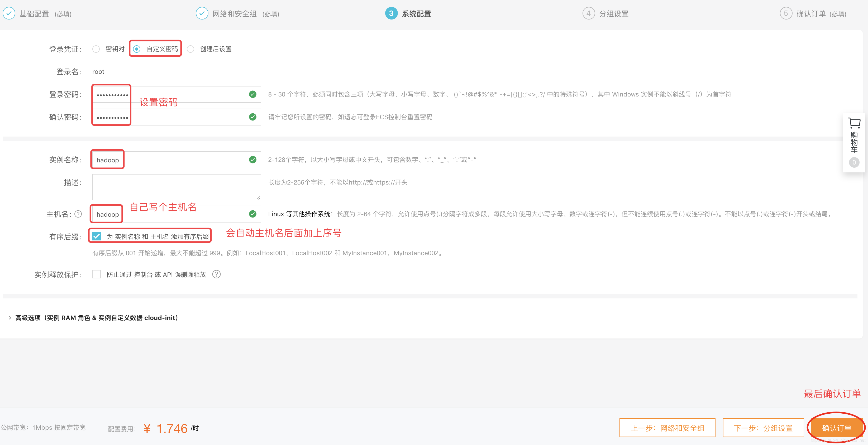
Task: Click green validation check in 登录密码 field
Action: pyautogui.click(x=253, y=94)
